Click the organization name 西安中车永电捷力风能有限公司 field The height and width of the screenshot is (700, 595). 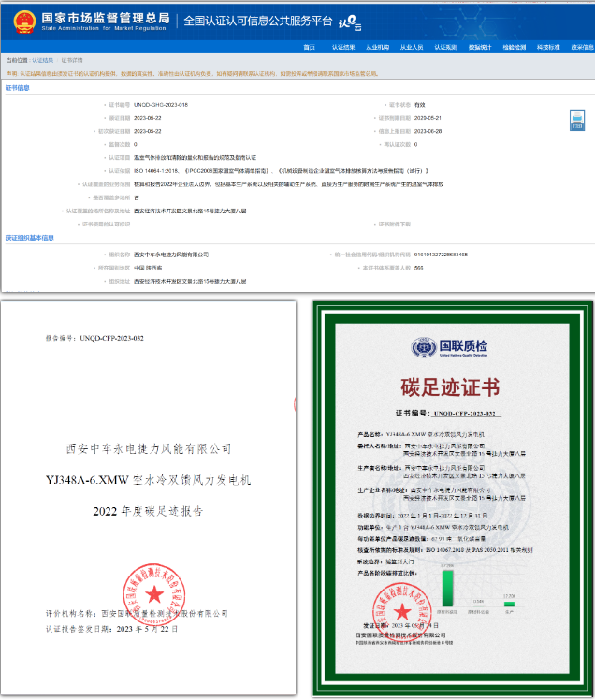171,255
